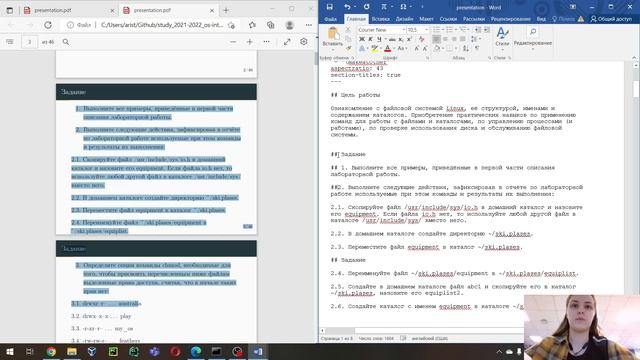Click text highlight color yellow swatch
The width and height of the screenshot is (640, 360).
point(374,49)
